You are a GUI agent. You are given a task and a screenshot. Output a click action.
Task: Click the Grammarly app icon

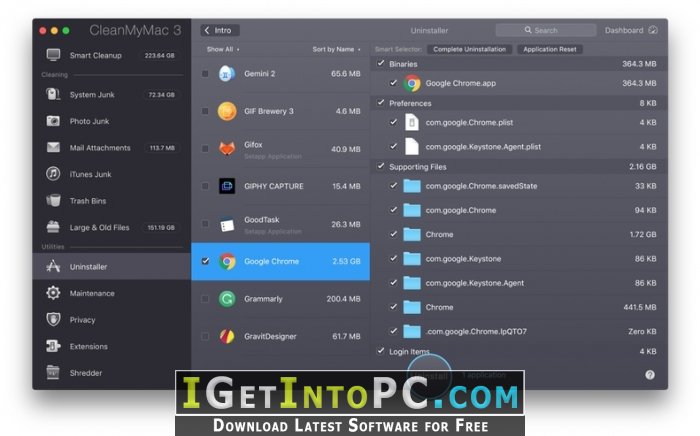(227, 299)
